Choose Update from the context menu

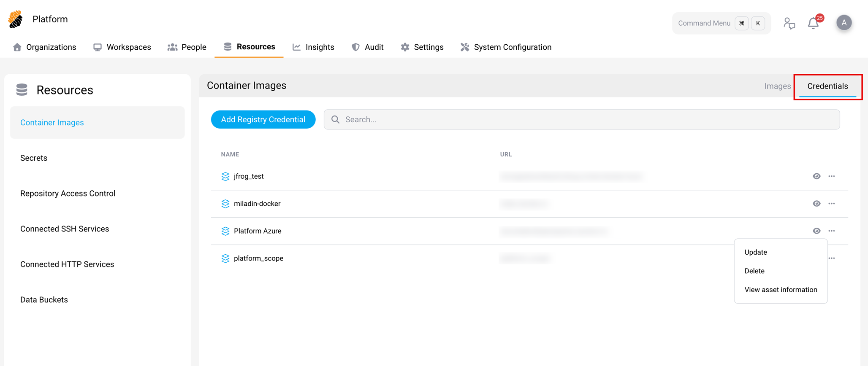point(755,252)
